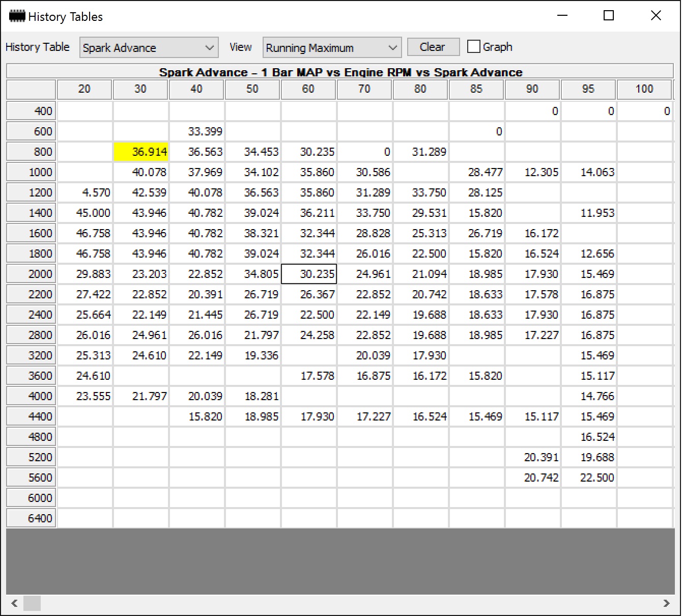Select the 90 column header
Screen dimensions: 682x616
pos(532,89)
